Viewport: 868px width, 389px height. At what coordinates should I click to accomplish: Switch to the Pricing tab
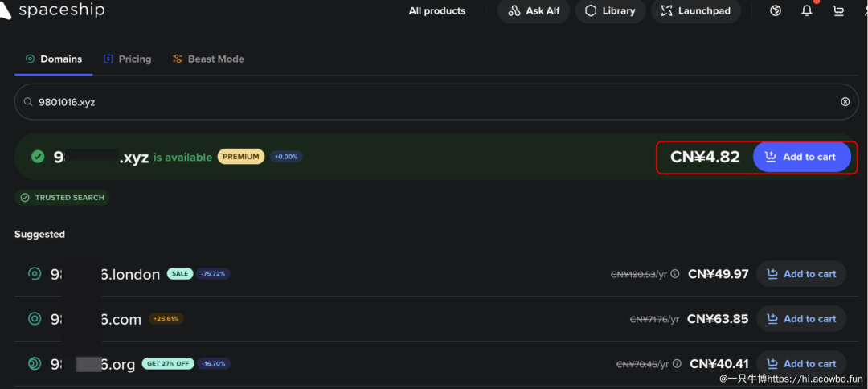coord(127,59)
